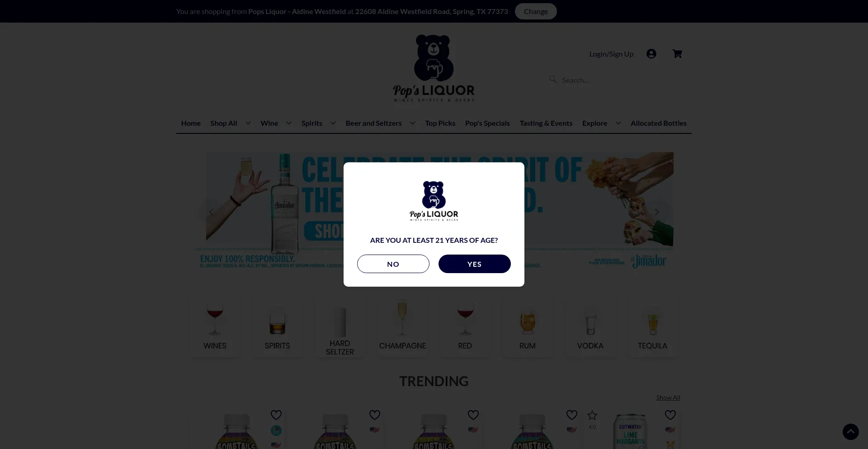Screen dimensions: 868x449
Task: Click the search magnifier icon
Action: pos(552,79)
